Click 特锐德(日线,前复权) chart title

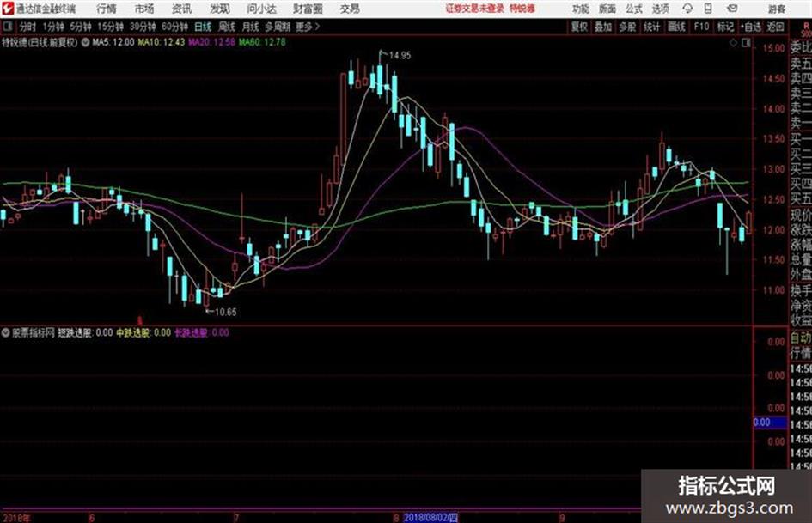(x=40, y=42)
